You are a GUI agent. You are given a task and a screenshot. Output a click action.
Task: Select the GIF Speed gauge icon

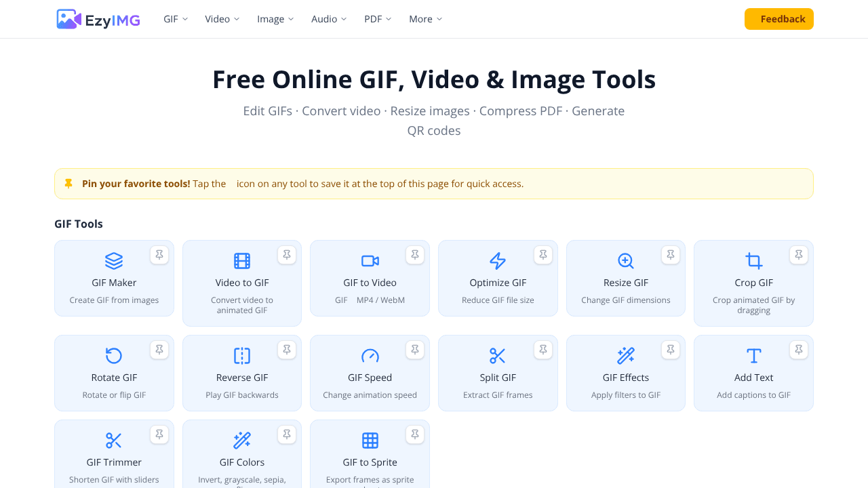tap(370, 356)
